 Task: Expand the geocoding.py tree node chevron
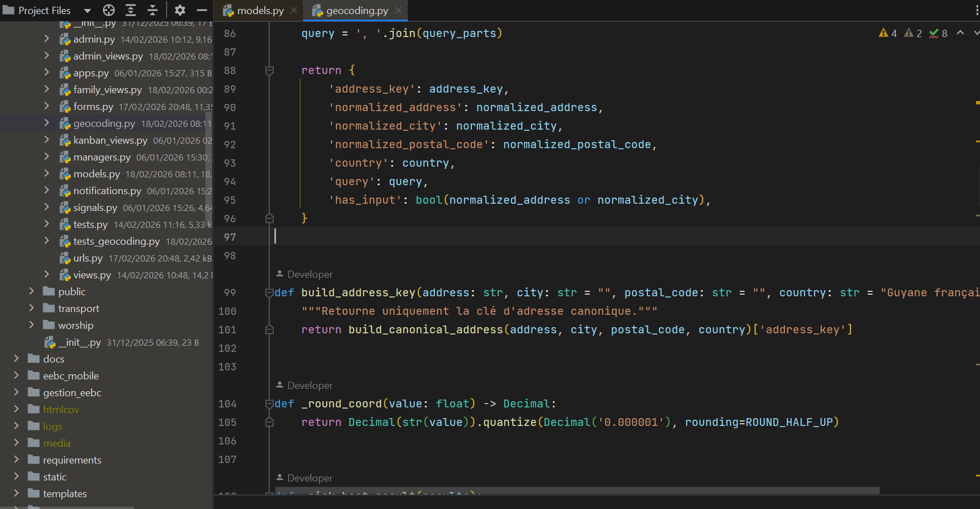pyautogui.click(x=47, y=123)
